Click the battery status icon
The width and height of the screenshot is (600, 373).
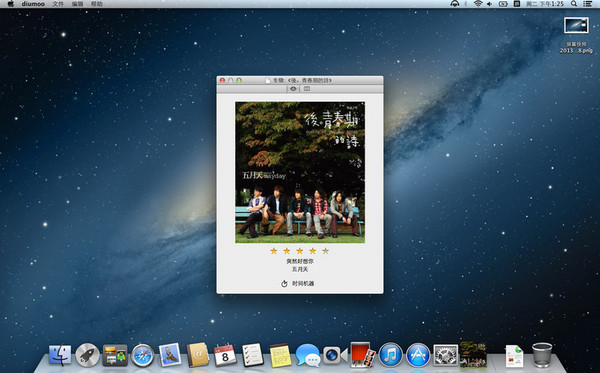(503, 4)
